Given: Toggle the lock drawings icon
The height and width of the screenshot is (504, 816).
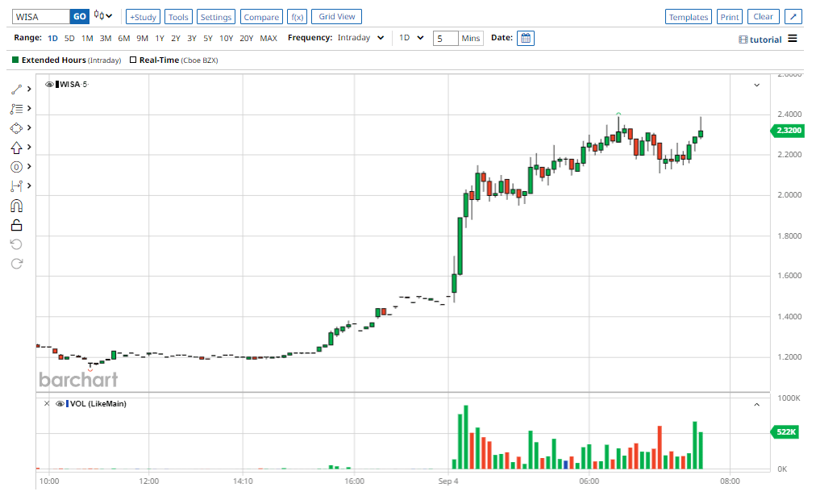Looking at the screenshot, I should 16,226.
